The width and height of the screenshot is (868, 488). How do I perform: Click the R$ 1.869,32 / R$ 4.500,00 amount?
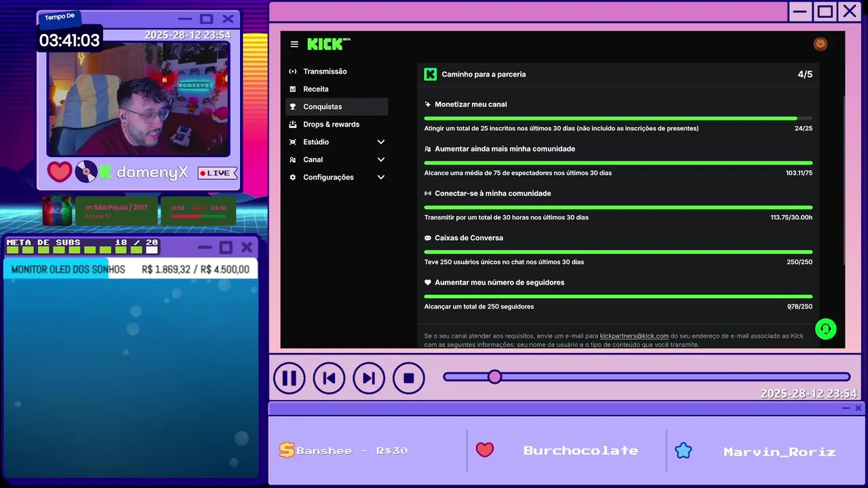click(x=195, y=270)
